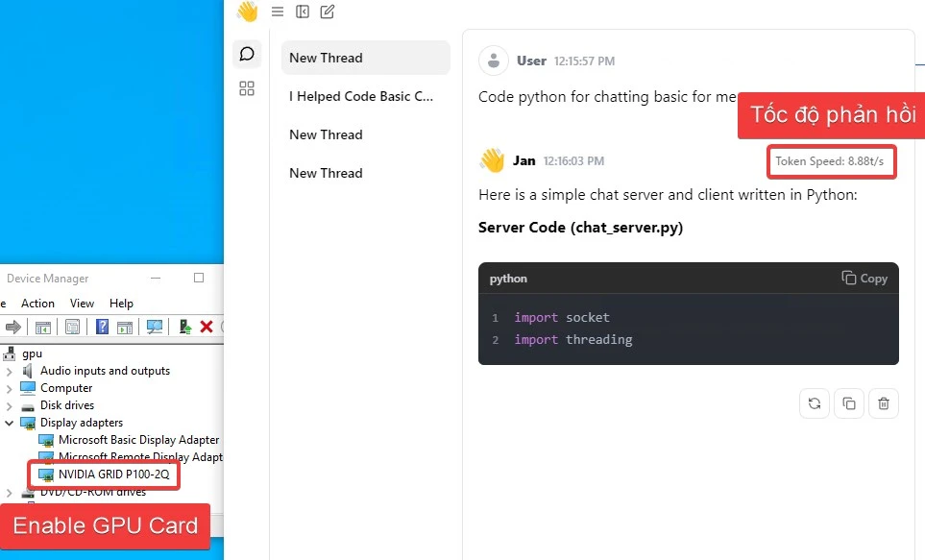This screenshot has width=925, height=560.
Task: Open the Action menu in Device Manager
Action: click(x=38, y=304)
